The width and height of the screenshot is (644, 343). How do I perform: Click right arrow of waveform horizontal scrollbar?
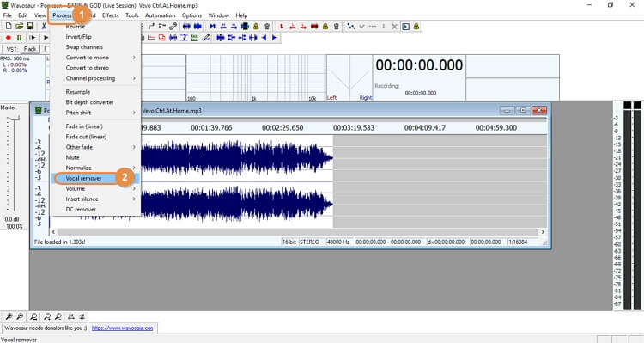(x=543, y=232)
